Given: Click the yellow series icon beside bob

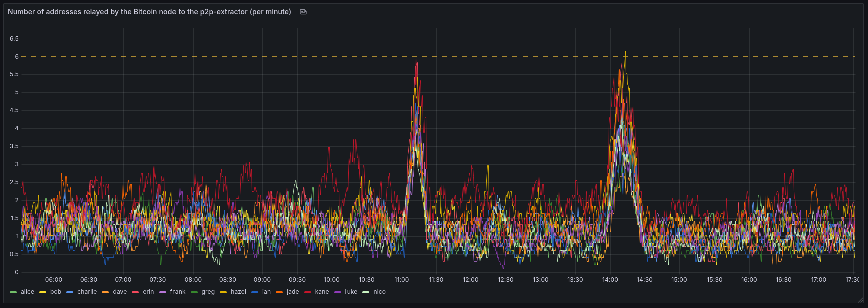Looking at the screenshot, I should (43, 292).
